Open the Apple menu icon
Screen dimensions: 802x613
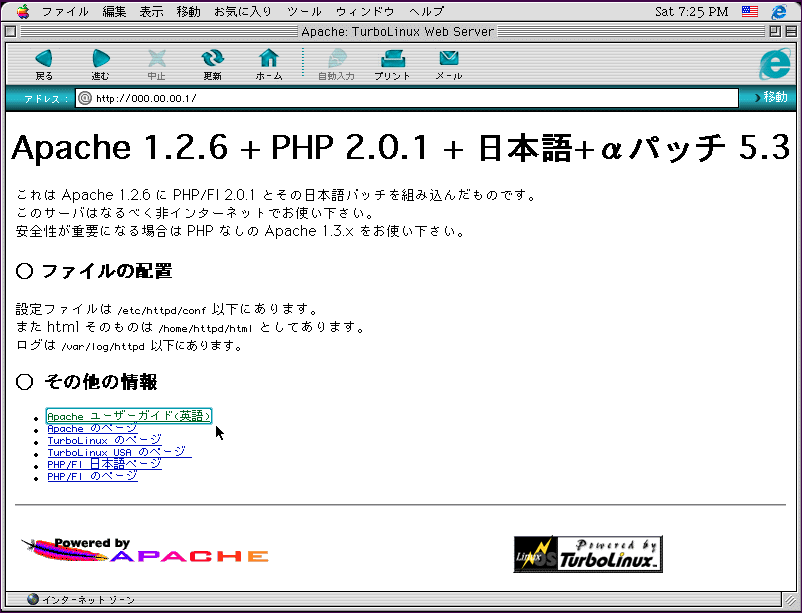click(x=23, y=11)
